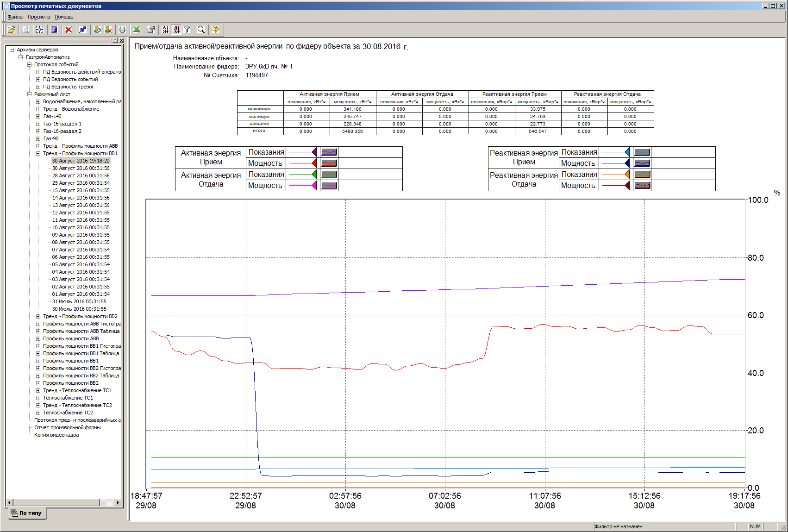Select Копия видеокадра in the tree
This screenshot has height=532, width=788.
click(56, 435)
